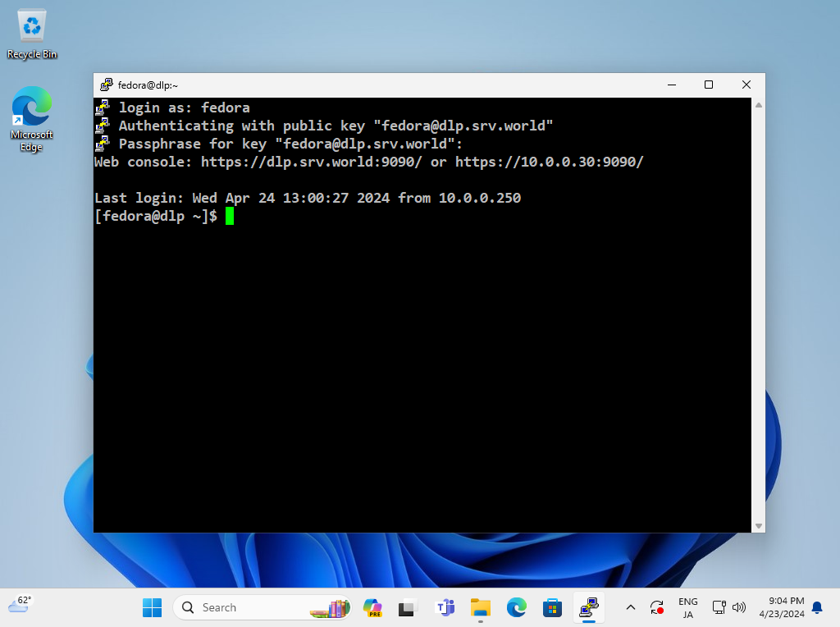Click the green terminal cursor block
The width and height of the screenshot is (840, 627).
(230, 216)
